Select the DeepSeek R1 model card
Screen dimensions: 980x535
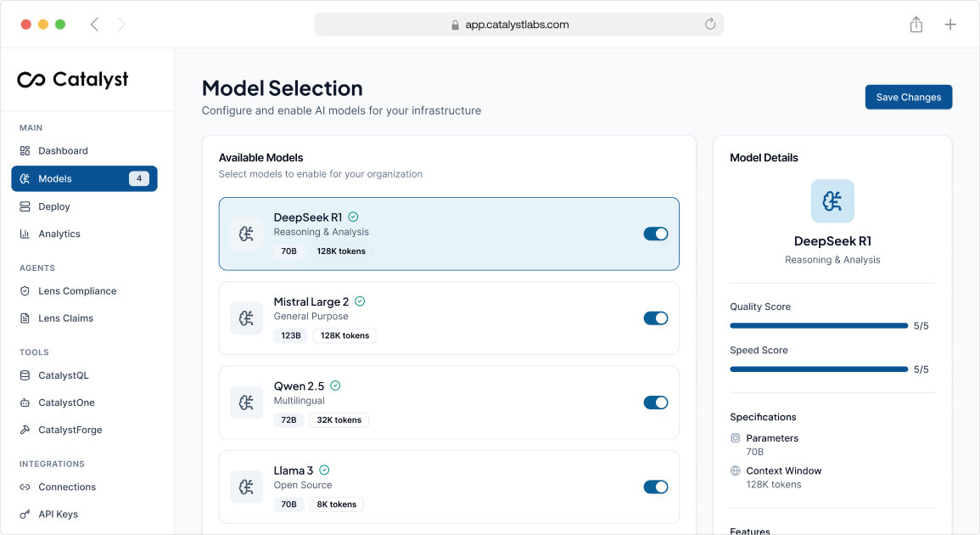point(449,234)
